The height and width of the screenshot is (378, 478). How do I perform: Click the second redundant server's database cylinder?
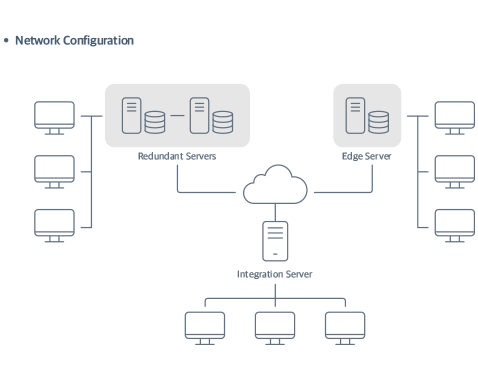point(223,122)
